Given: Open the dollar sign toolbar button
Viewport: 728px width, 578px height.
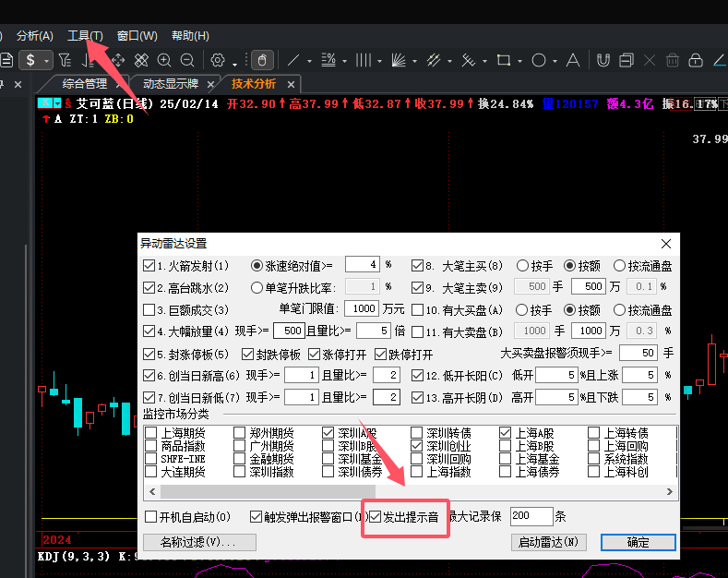Looking at the screenshot, I should click(x=30, y=60).
